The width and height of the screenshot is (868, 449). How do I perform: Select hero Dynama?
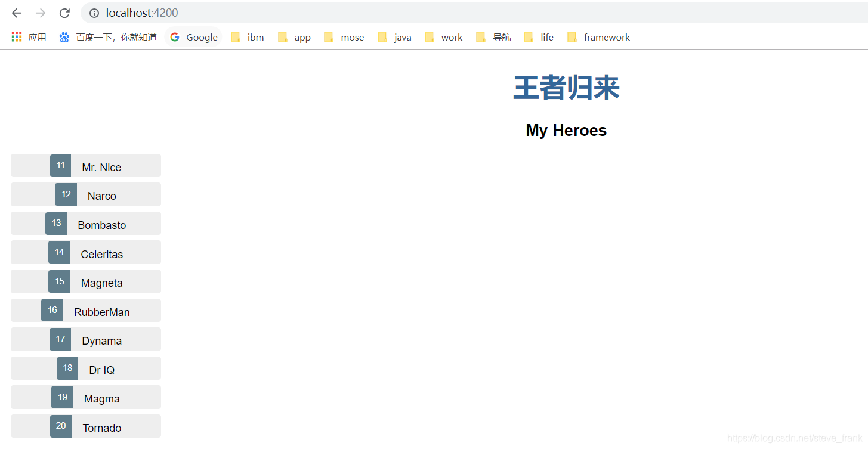pos(86,339)
